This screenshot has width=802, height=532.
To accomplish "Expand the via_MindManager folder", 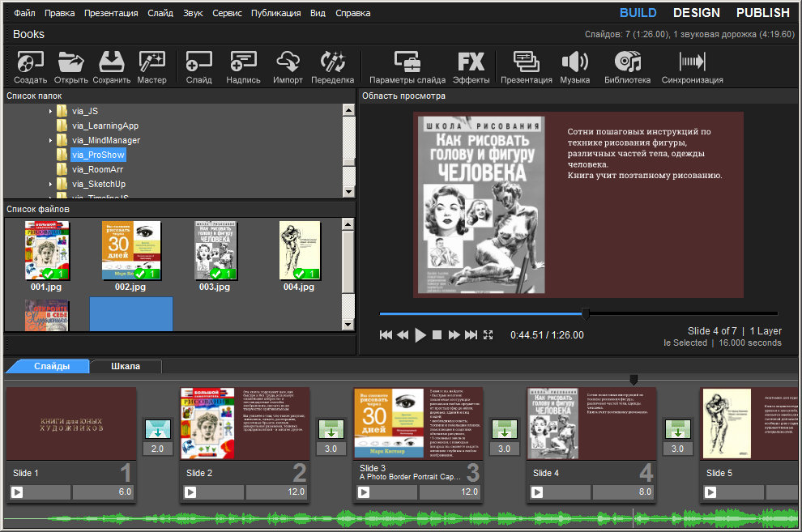I will pos(51,140).
